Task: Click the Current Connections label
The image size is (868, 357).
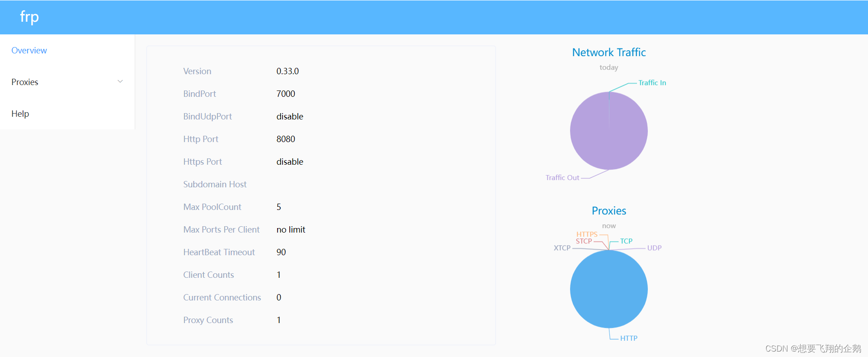Action: coord(222,297)
